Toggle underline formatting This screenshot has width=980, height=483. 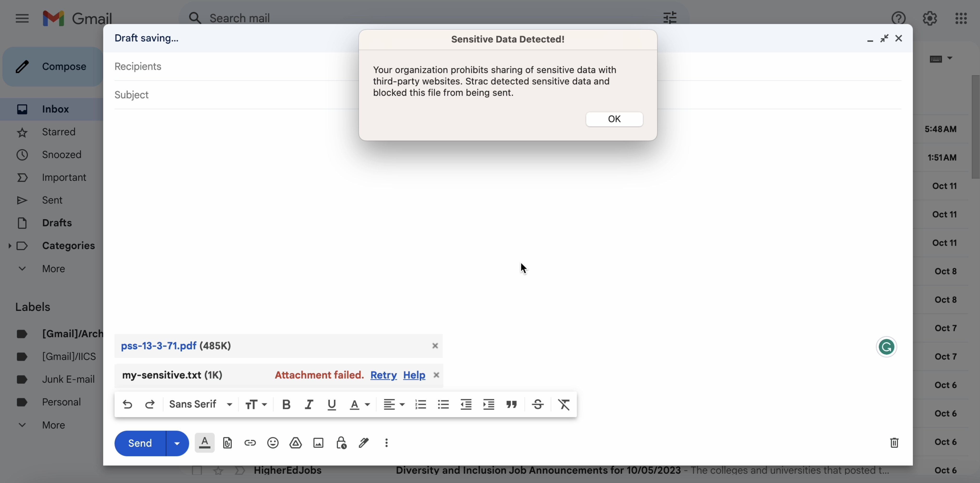[x=332, y=405]
